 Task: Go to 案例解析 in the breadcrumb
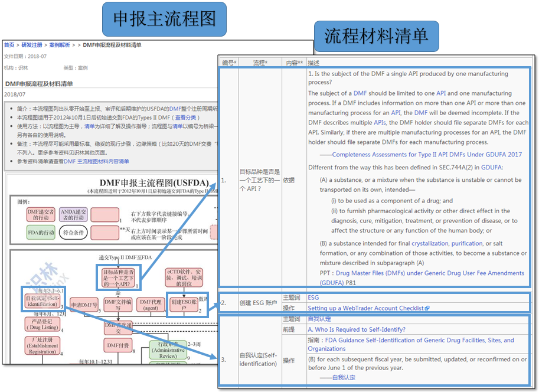coord(59,45)
